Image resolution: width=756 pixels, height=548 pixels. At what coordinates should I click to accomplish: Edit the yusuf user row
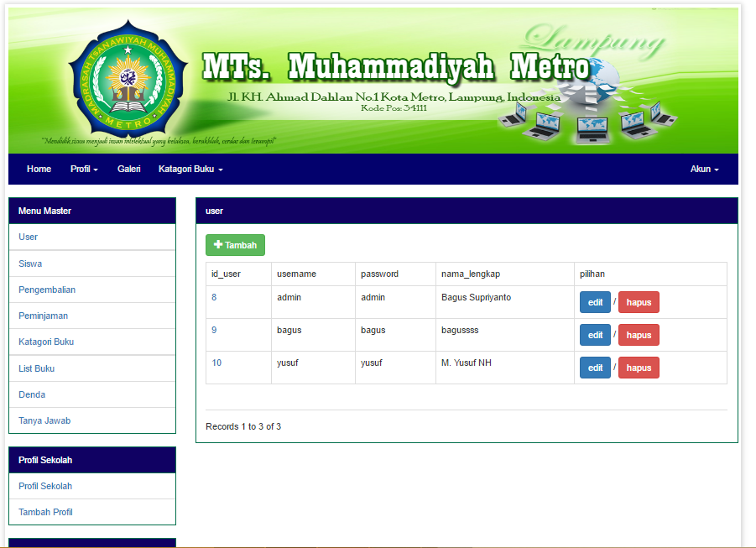[595, 368]
